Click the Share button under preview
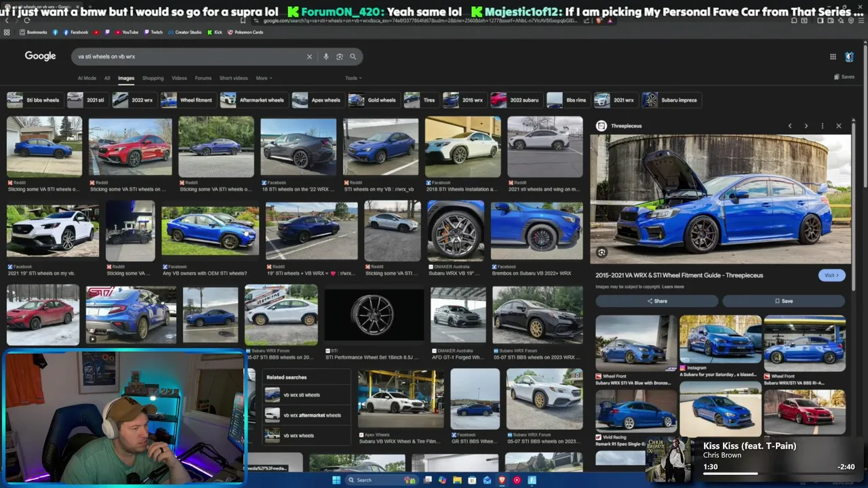 pos(656,301)
